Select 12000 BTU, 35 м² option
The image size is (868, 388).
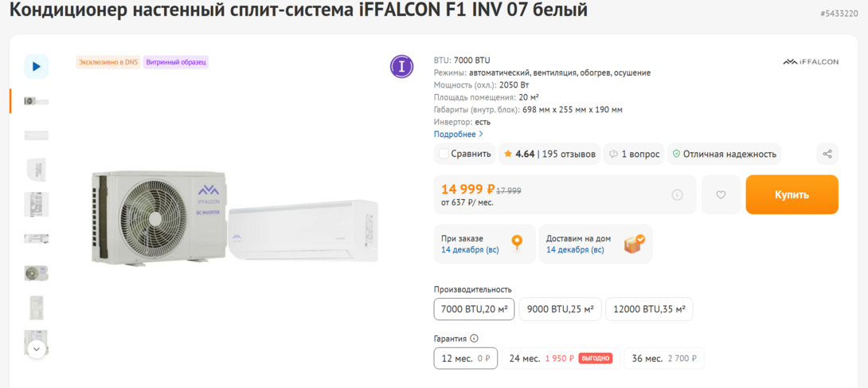point(649,309)
